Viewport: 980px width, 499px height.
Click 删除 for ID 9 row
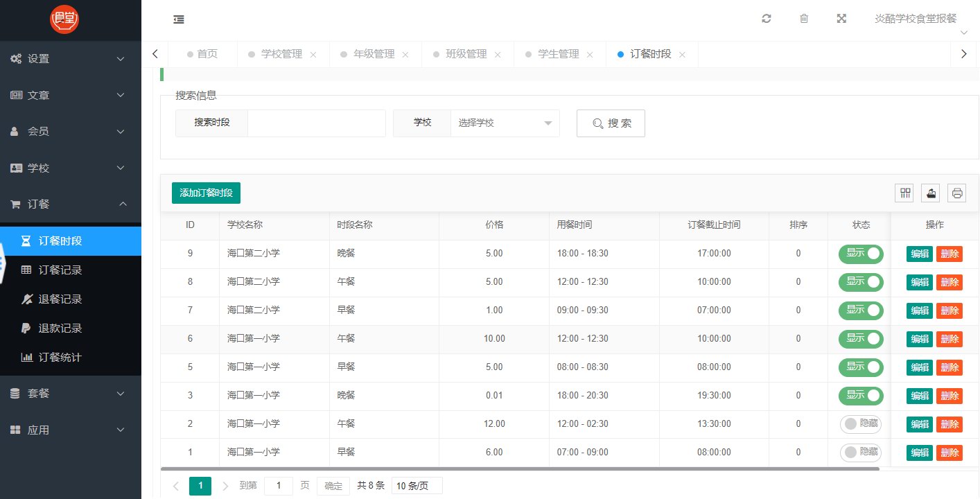(950, 254)
